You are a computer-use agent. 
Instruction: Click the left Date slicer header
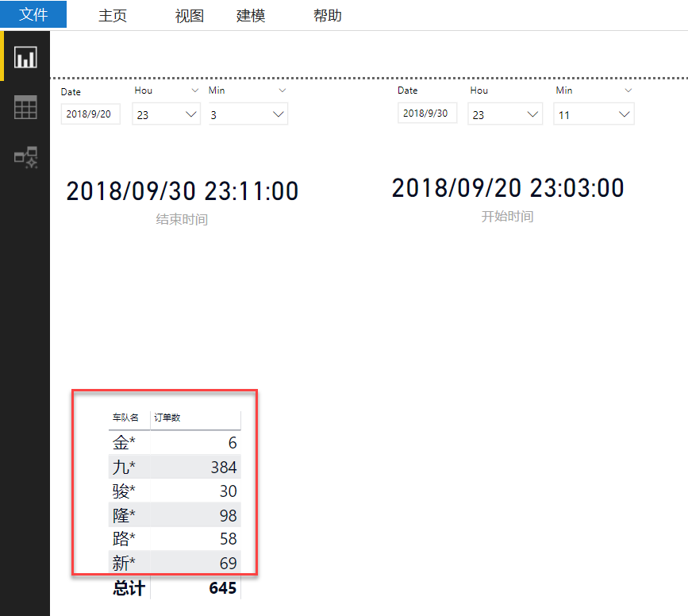pyautogui.click(x=71, y=92)
